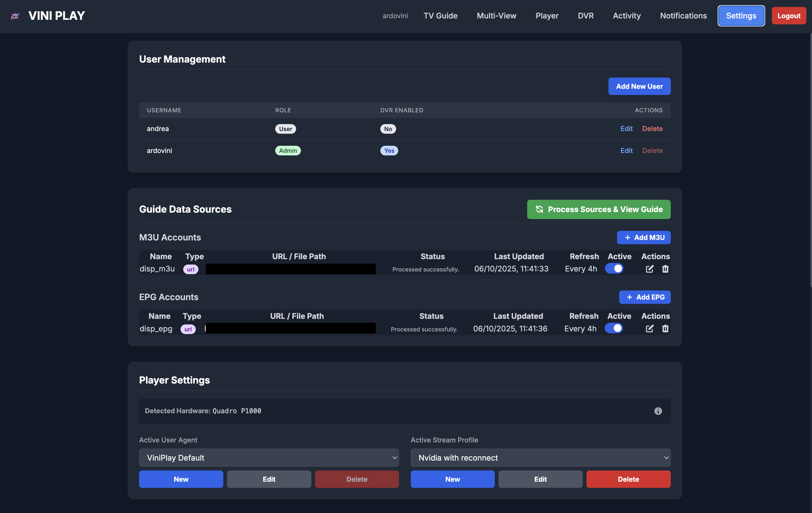The height and width of the screenshot is (513, 812).
Task: Edit the disp_m3u account entry
Action: point(649,269)
